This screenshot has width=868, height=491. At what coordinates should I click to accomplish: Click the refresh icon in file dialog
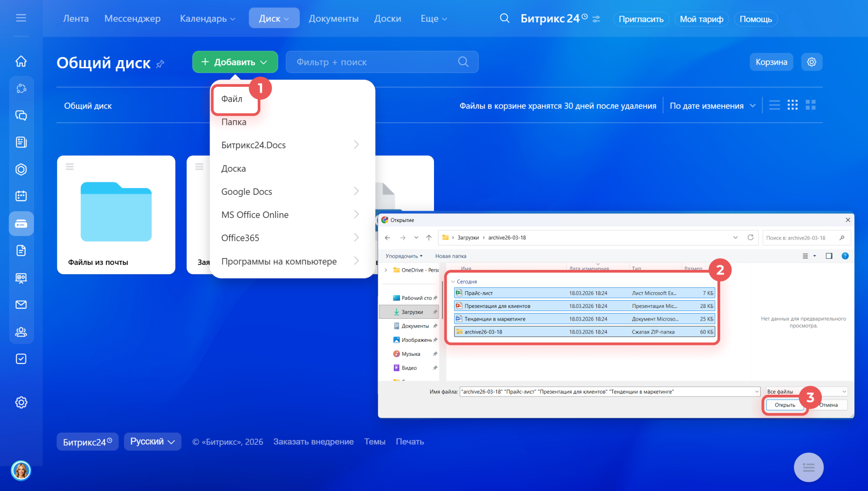750,237
